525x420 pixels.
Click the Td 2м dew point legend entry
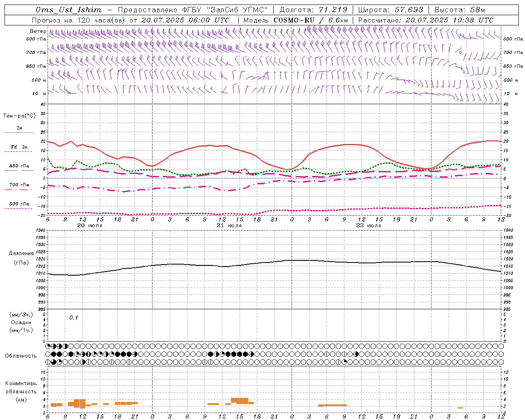click(x=19, y=147)
